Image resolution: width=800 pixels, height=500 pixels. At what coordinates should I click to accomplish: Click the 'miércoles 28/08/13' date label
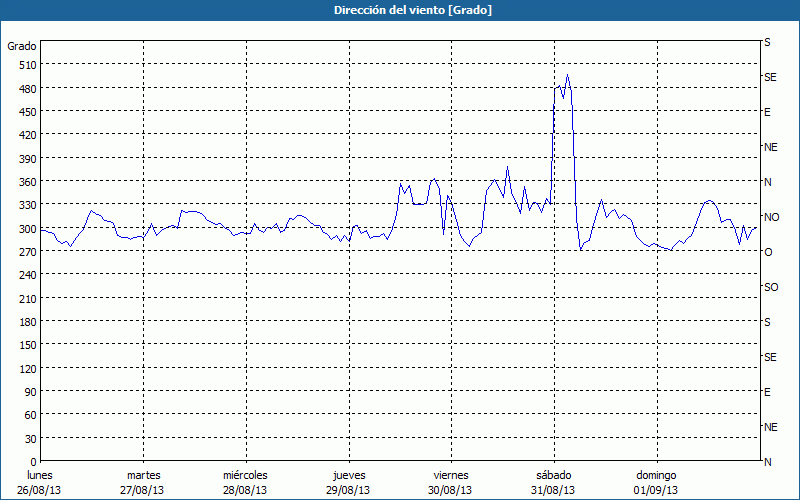pos(245,482)
